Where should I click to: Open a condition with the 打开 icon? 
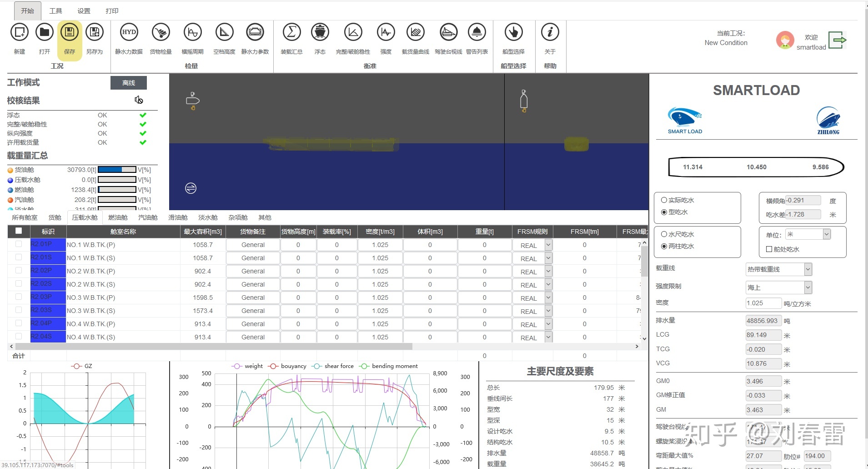click(45, 32)
